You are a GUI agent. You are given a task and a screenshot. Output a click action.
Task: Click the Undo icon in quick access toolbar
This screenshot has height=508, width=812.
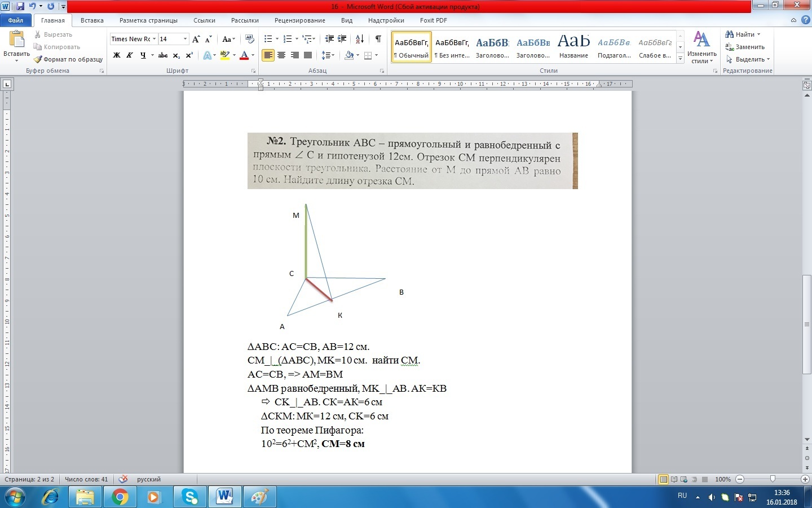[32, 6]
